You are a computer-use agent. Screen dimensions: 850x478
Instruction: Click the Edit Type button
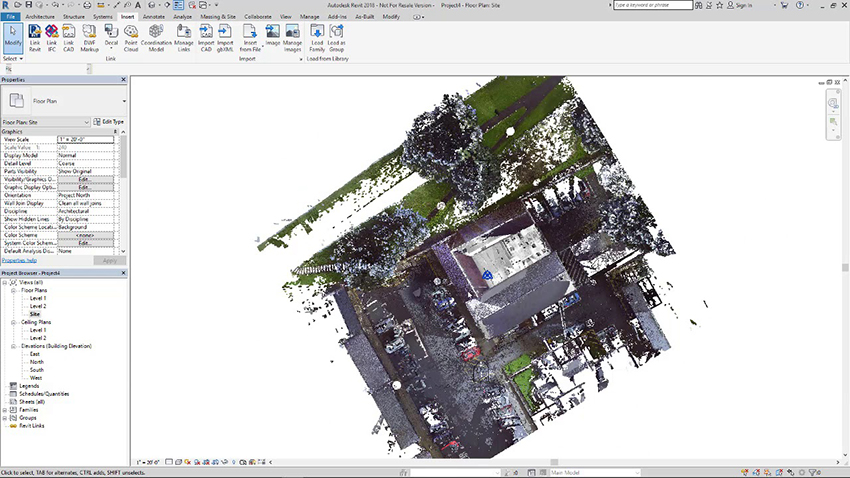click(x=108, y=122)
